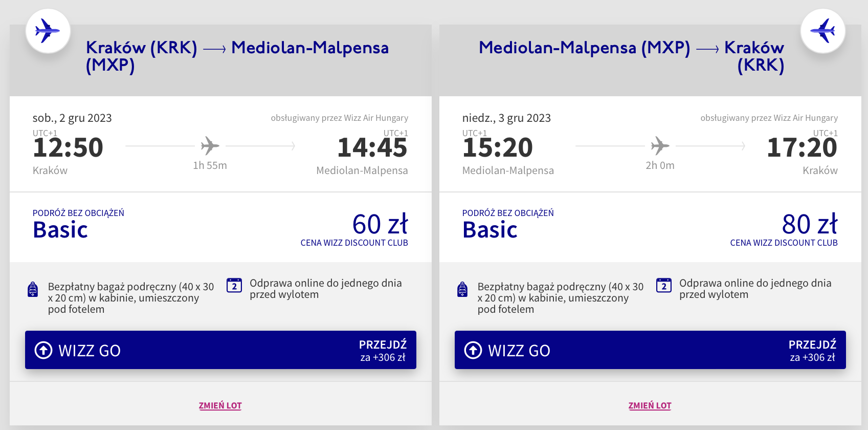Click the Kraków (KRK) → Mediolan-Malpensa header
Image resolution: width=868 pixels, height=430 pixels.
[x=237, y=56]
